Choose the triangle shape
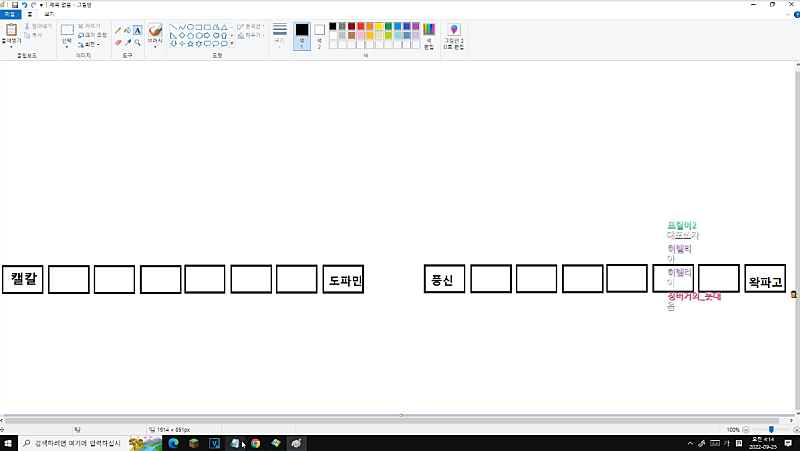800x451 pixels. point(224,27)
